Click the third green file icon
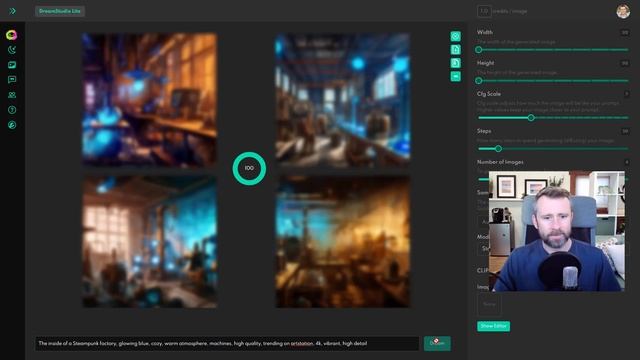The width and height of the screenshot is (640, 360). pos(456,63)
